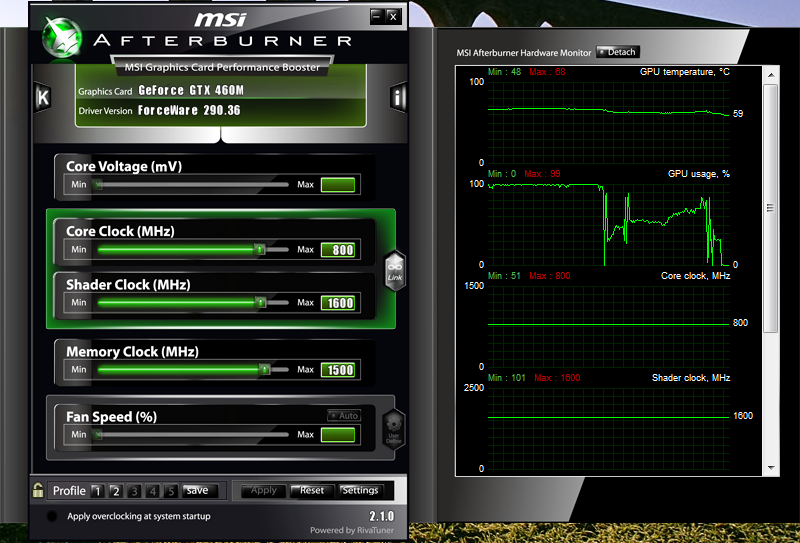The height and width of the screenshot is (543, 800).
Task: Click the Shader clock Min : 101 readout
Action: (506, 378)
